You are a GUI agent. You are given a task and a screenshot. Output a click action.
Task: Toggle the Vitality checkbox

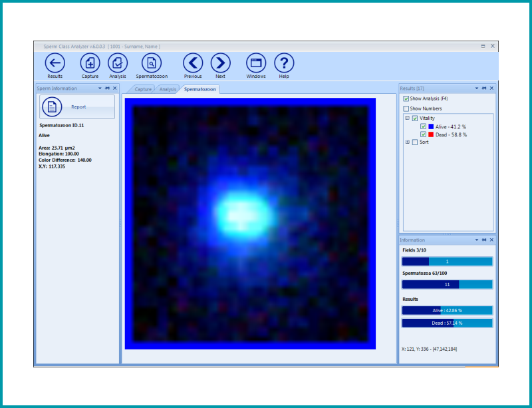coord(414,118)
